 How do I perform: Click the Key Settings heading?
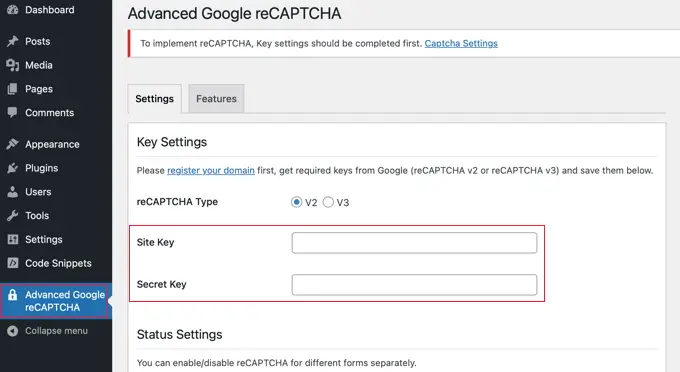172,142
